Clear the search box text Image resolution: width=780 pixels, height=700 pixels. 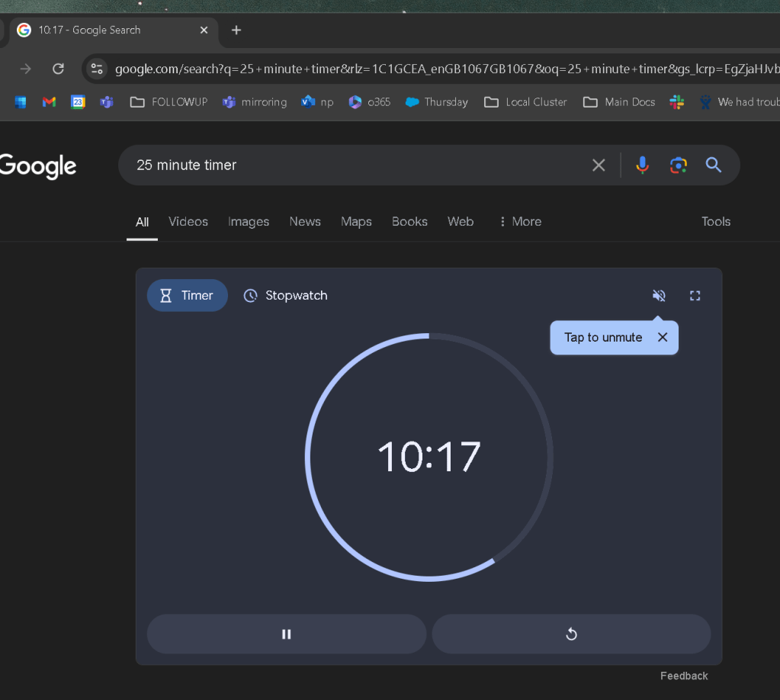[x=599, y=165]
